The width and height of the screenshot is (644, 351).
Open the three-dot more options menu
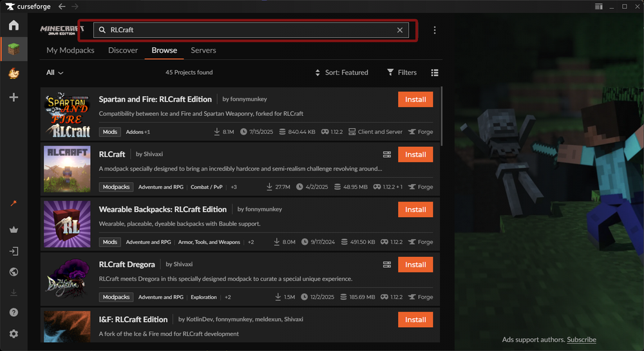click(x=435, y=30)
